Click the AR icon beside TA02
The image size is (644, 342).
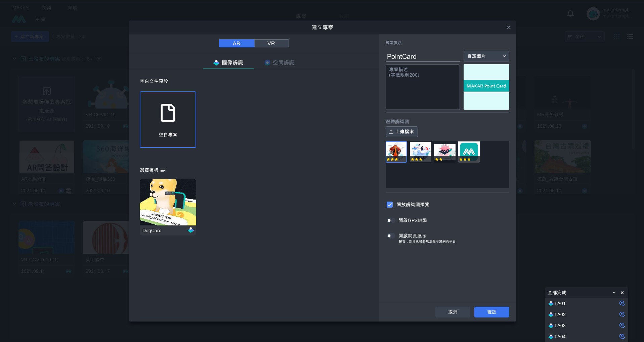coord(551,314)
